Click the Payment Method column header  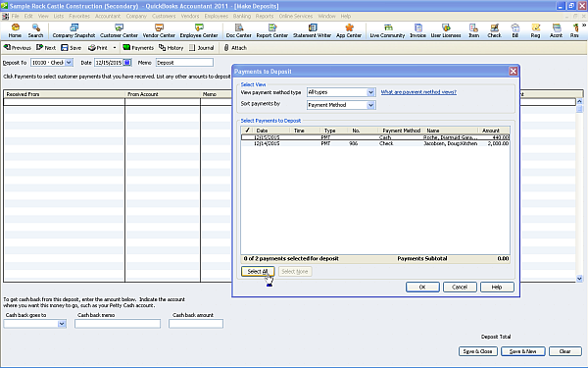401,131
